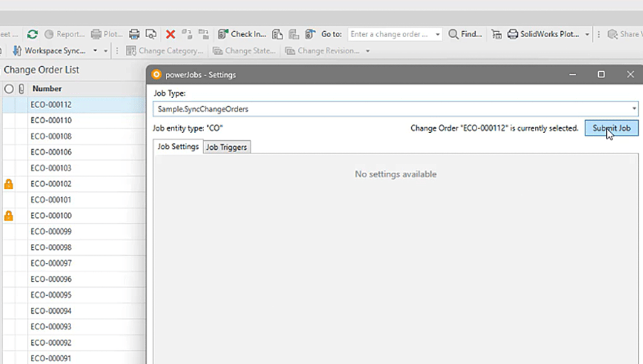The width and height of the screenshot is (643, 364).
Task: Expand the Workspace Sync dropdown arrow
Action: pos(95,50)
